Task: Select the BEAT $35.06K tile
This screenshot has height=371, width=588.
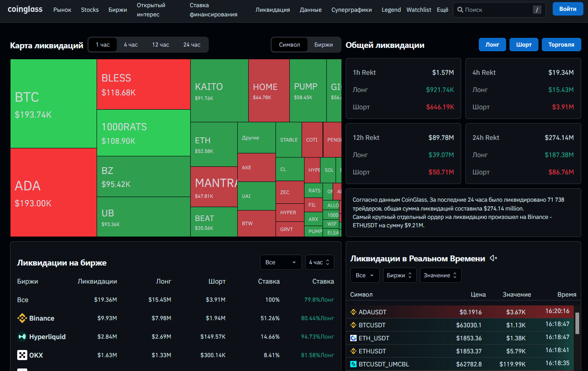Action: pos(214,222)
